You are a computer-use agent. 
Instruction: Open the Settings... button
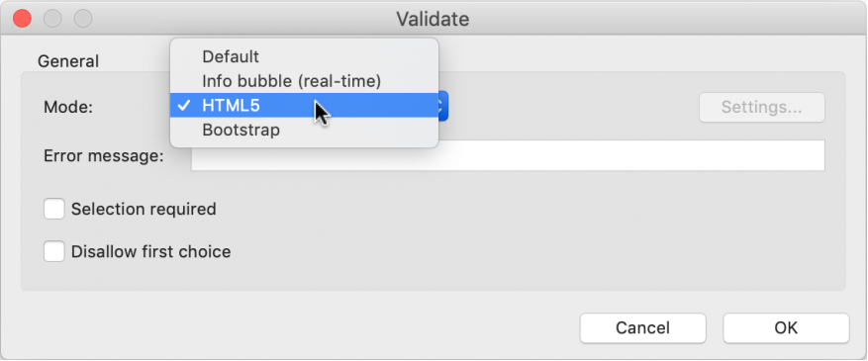[x=762, y=107]
